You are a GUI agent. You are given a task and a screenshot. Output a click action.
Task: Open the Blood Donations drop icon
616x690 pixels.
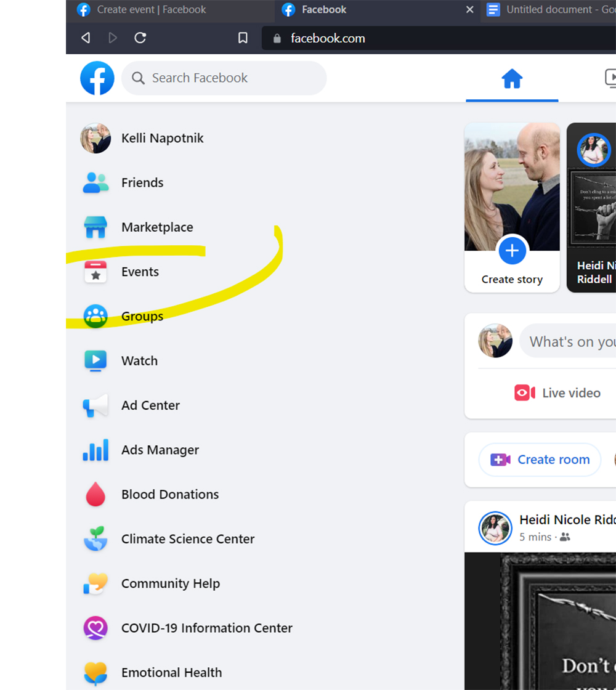[x=95, y=494]
